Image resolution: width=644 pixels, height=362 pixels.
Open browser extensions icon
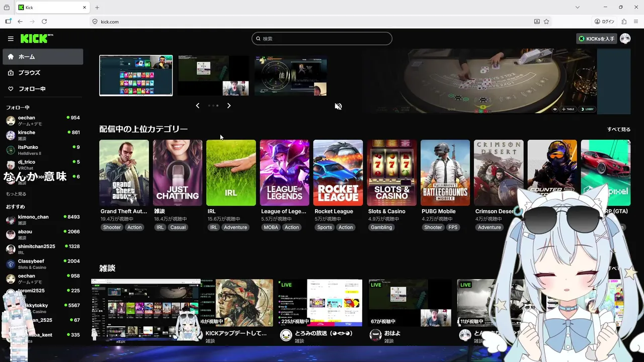click(x=624, y=22)
